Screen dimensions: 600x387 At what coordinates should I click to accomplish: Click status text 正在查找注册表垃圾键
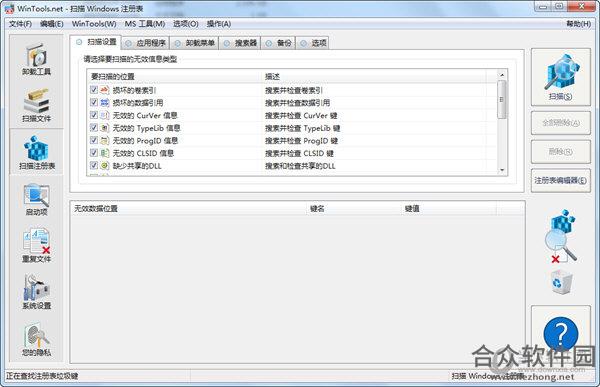point(42,376)
